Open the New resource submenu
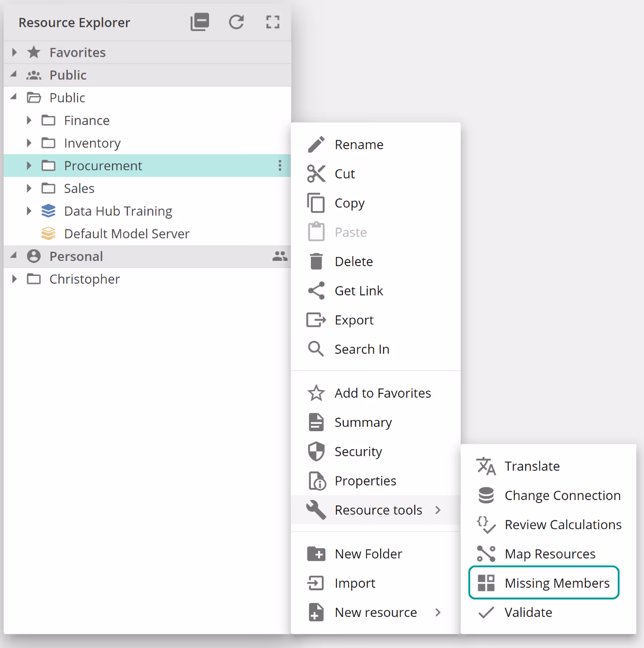 pyautogui.click(x=375, y=613)
